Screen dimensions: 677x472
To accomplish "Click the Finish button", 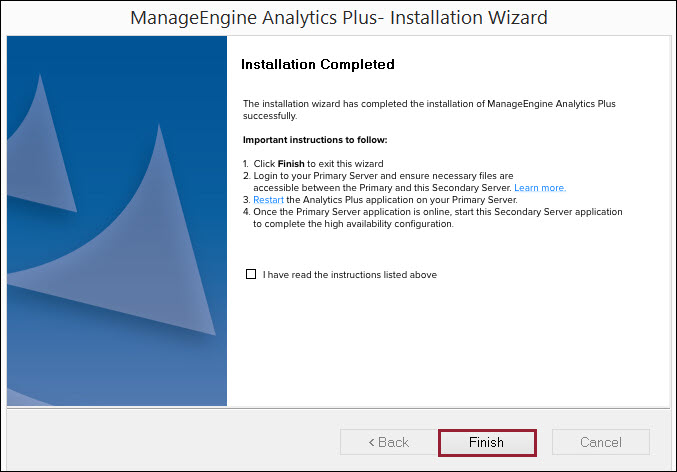I will 487,442.
